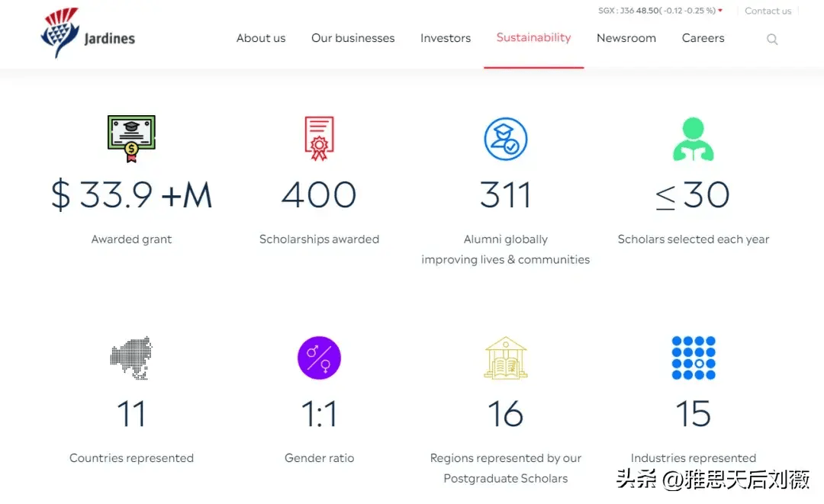Open the Careers page
The image size is (824, 504).
[703, 38]
